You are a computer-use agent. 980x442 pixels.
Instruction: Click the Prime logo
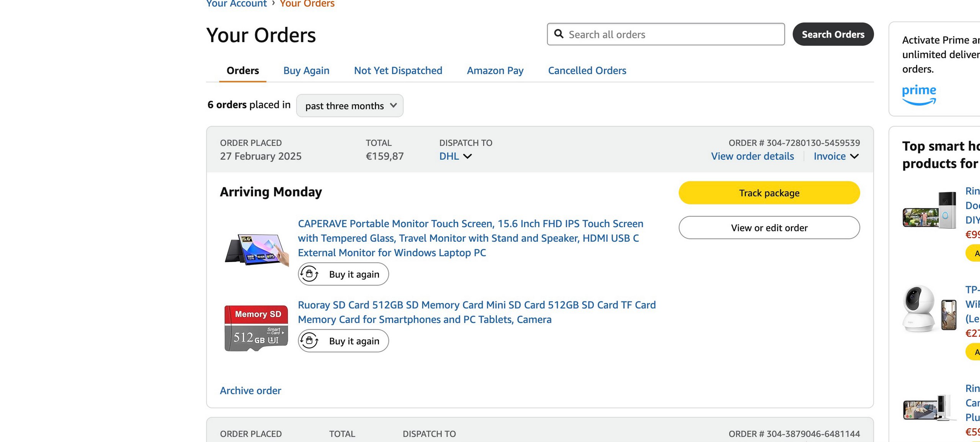coord(919,95)
